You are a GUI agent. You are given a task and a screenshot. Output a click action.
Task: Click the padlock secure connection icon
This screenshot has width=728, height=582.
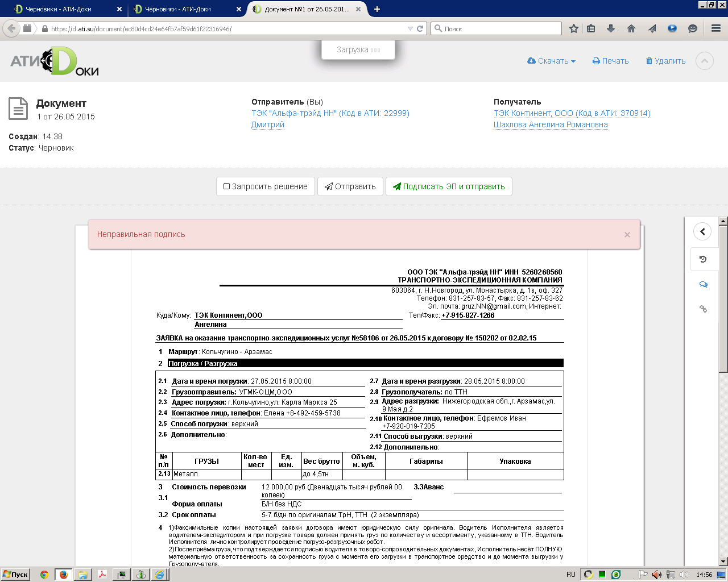[44, 28]
